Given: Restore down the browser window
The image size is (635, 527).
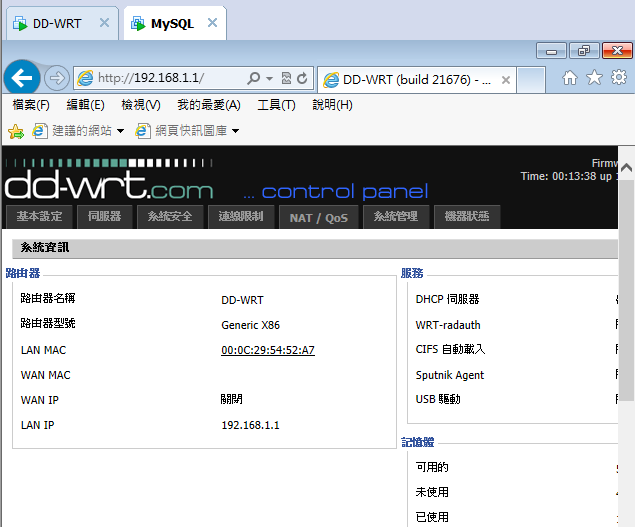Looking at the screenshot, I should pyautogui.click(x=584, y=51).
